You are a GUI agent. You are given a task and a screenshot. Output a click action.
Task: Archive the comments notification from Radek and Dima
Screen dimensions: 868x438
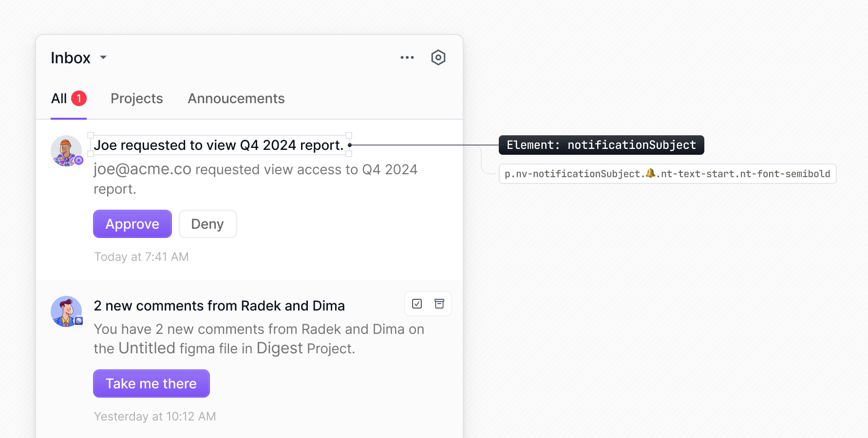439,303
